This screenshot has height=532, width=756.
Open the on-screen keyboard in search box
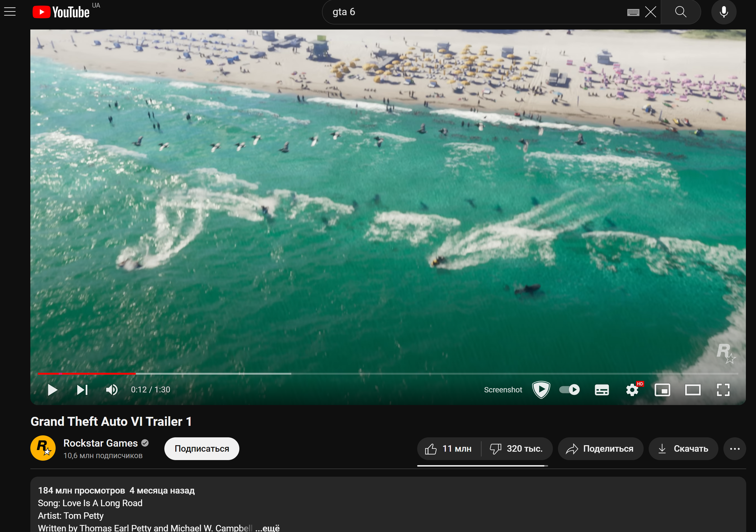(x=633, y=13)
